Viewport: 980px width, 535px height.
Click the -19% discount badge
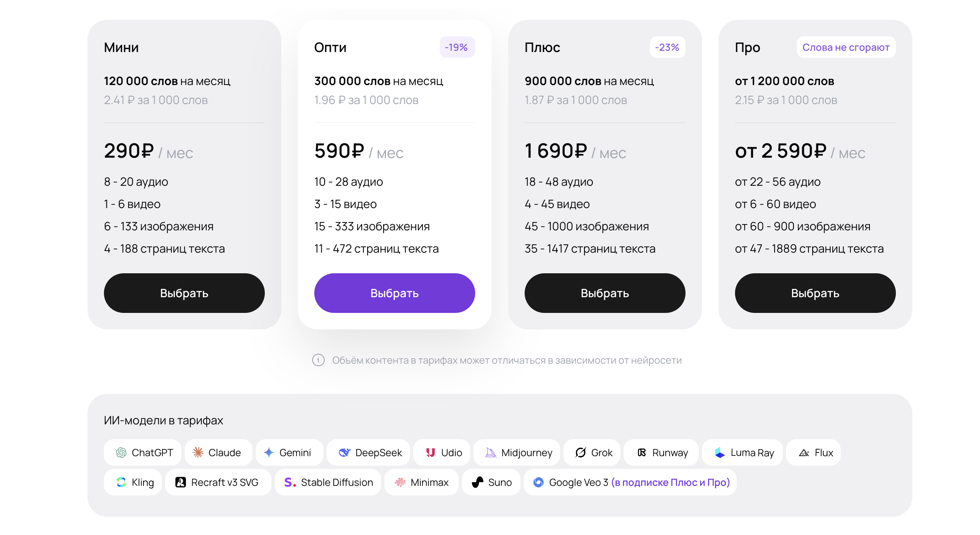click(457, 47)
